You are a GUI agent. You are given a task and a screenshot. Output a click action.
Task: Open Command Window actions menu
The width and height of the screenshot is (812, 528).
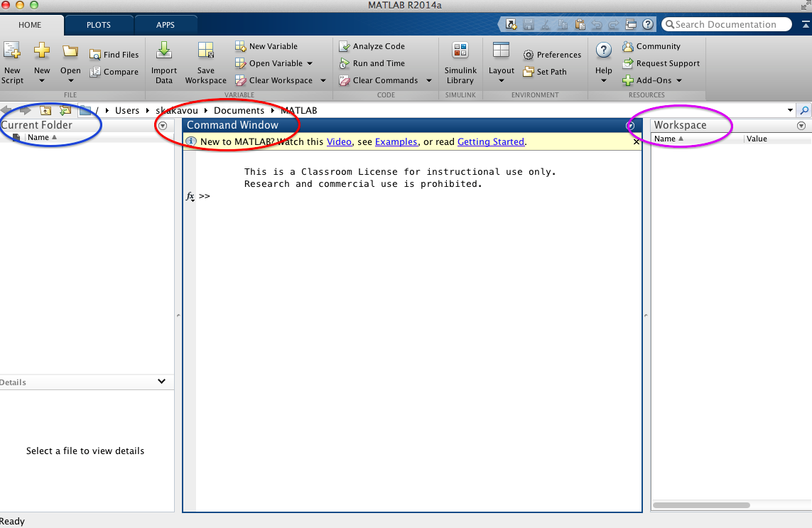coord(631,125)
